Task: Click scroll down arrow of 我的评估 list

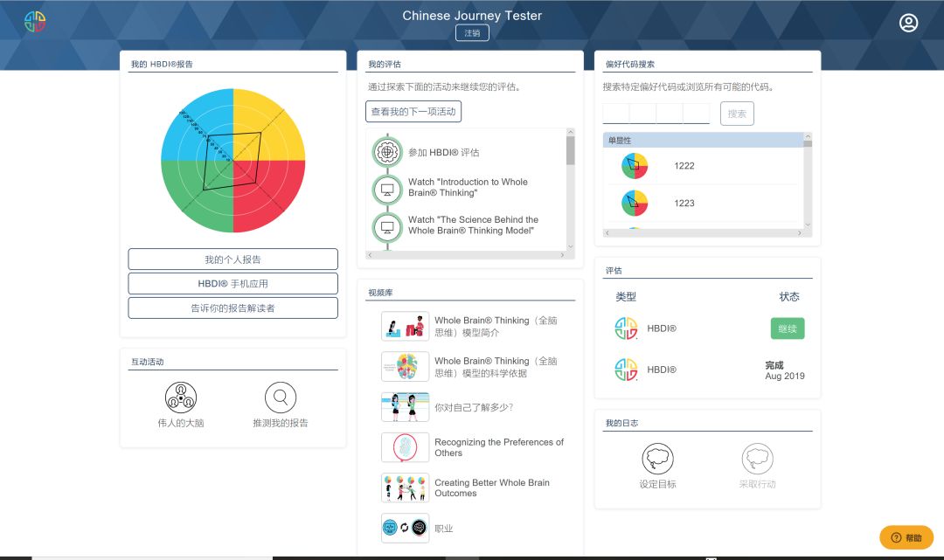Action: pyautogui.click(x=571, y=246)
